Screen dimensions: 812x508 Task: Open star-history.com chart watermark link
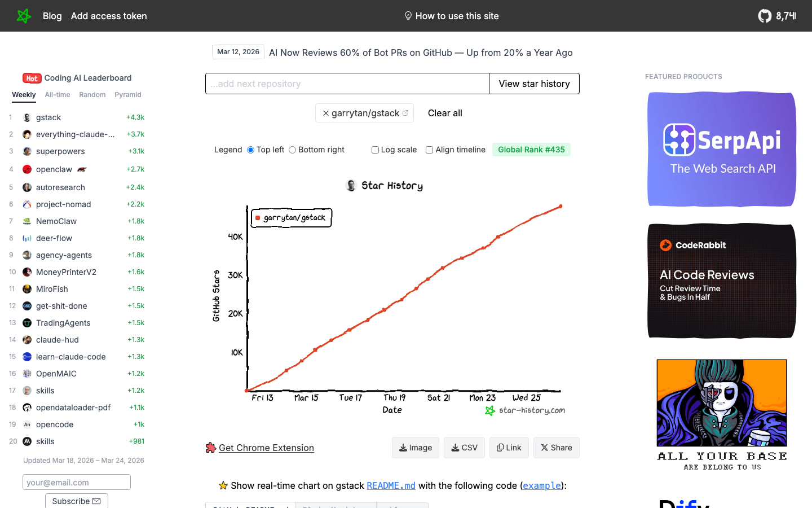[x=525, y=410]
